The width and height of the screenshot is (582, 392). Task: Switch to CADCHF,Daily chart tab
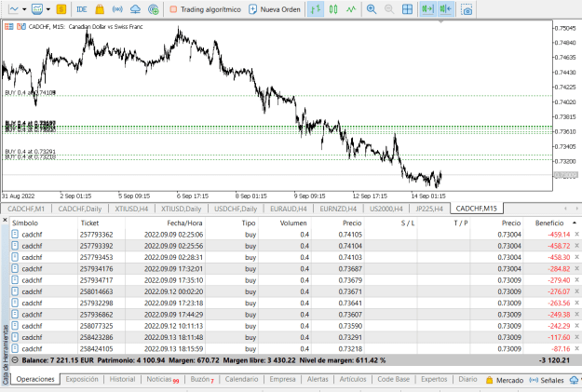coord(80,209)
